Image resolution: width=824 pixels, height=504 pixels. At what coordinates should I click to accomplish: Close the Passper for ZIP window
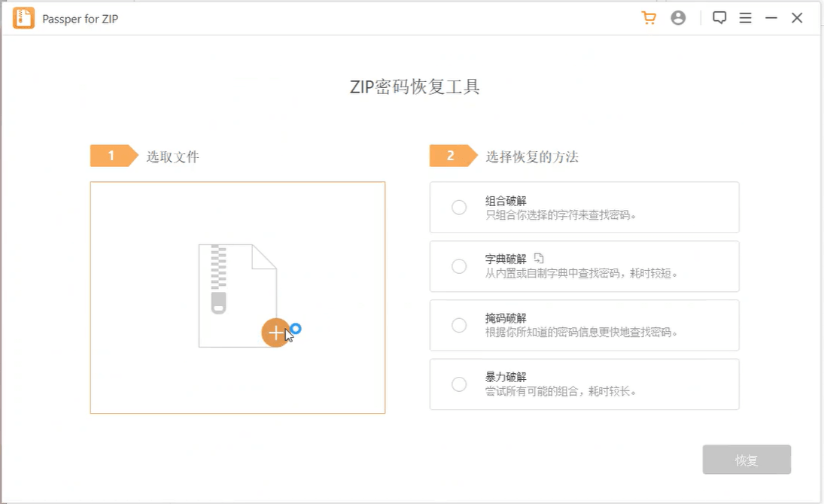[x=797, y=18]
